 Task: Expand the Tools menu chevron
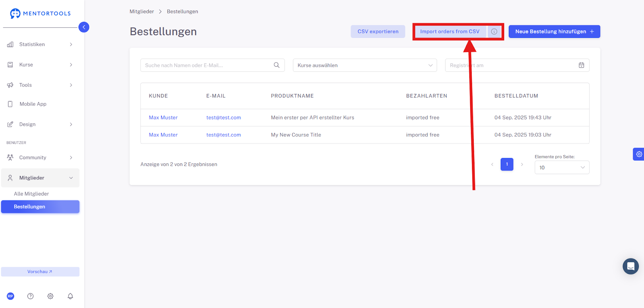tap(71, 85)
